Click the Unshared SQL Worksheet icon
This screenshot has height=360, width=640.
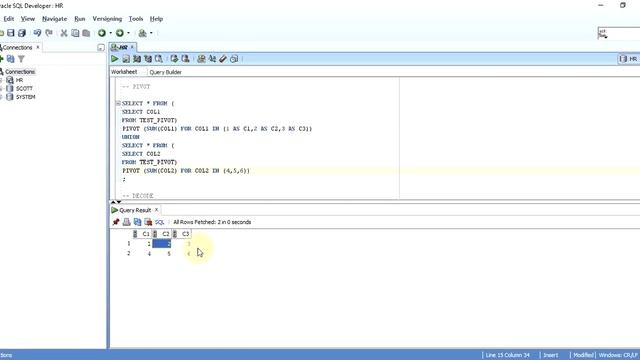201,59
